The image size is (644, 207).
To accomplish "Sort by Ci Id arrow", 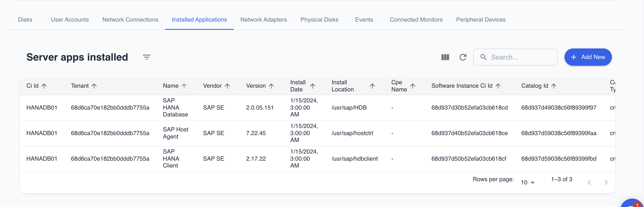I will click(44, 86).
